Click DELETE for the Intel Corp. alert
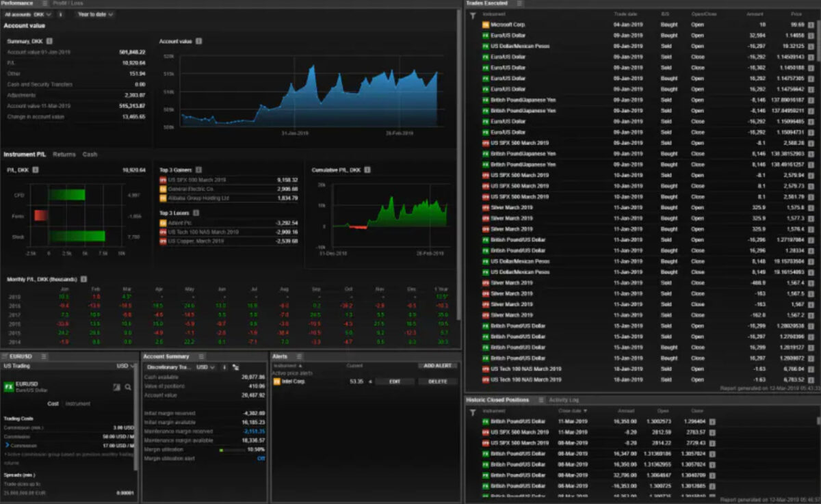The width and height of the screenshot is (821, 504). click(x=437, y=382)
